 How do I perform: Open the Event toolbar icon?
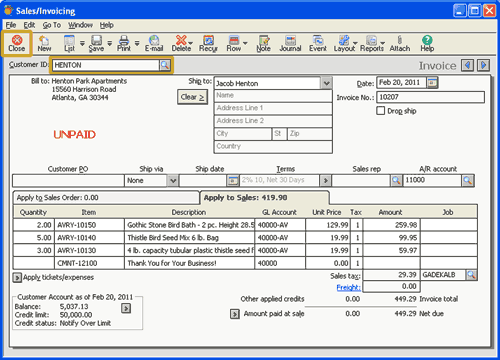tap(318, 43)
